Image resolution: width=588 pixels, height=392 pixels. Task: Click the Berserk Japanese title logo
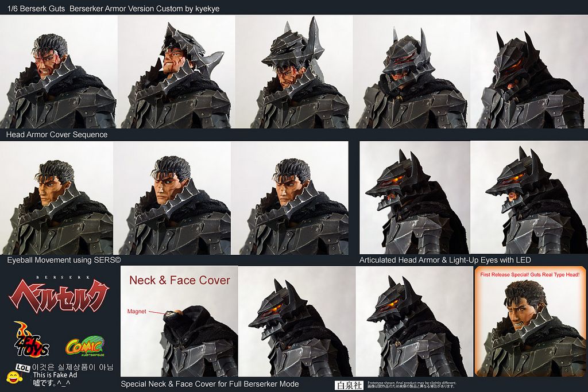(x=59, y=295)
